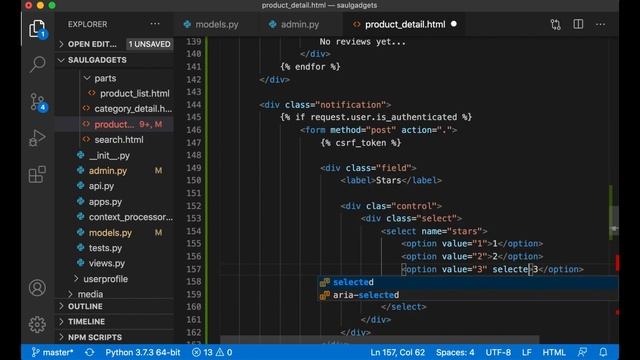Open errors and warnings count in status bar
Viewport: 640px width, 360px height.
coord(212,352)
